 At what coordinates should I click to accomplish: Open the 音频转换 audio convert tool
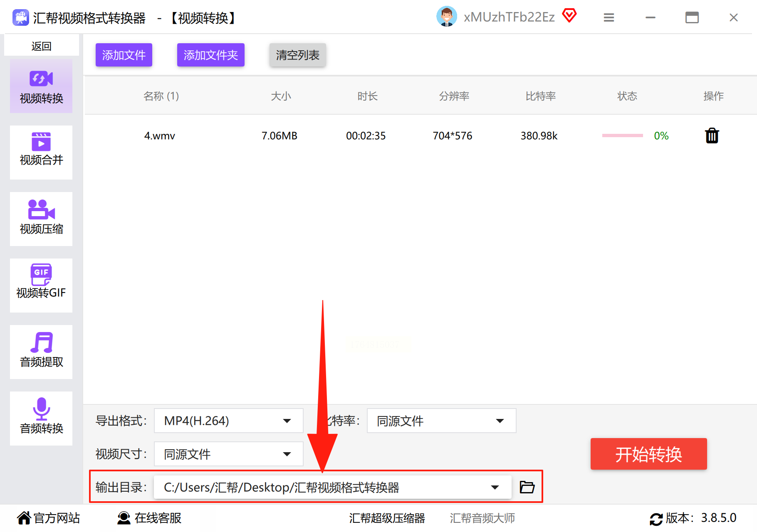tap(41, 418)
